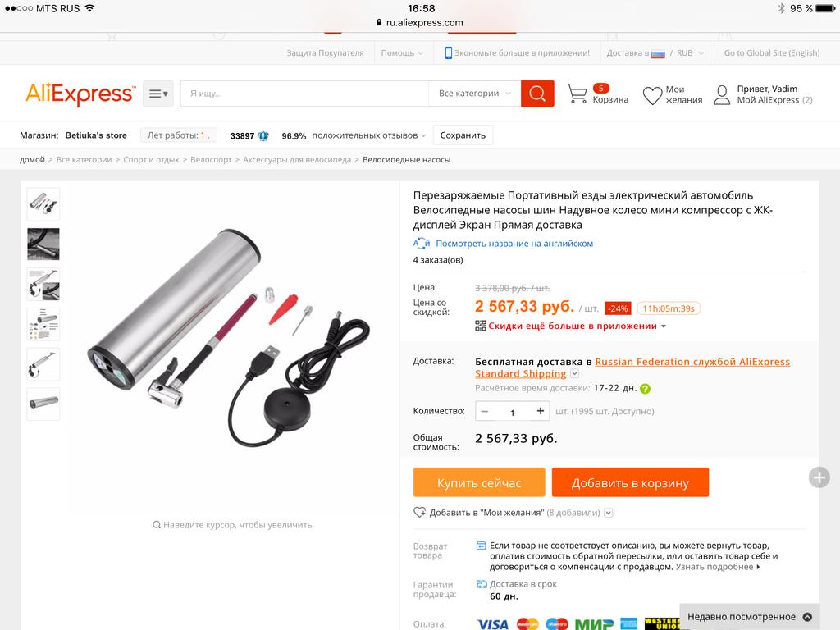Decrease quantity with the minus stepper
The width and height of the screenshot is (840, 630).
click(485, 411)
